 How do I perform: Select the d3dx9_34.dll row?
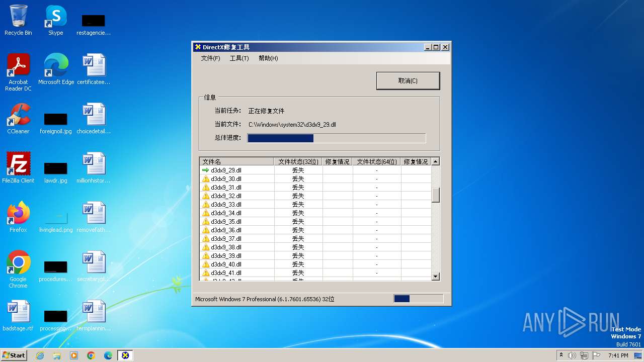315,213
